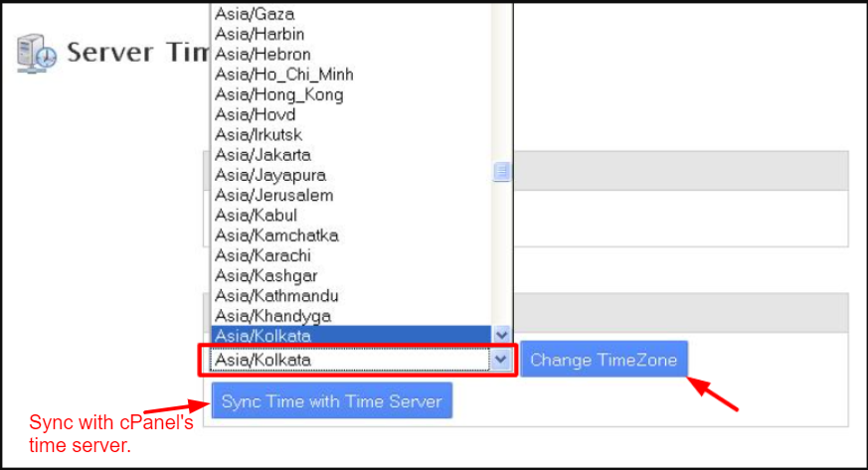Open the timezone combo box arrow
Image resolution: width=868 pixels, height=470 pixels.
point(501,360)
